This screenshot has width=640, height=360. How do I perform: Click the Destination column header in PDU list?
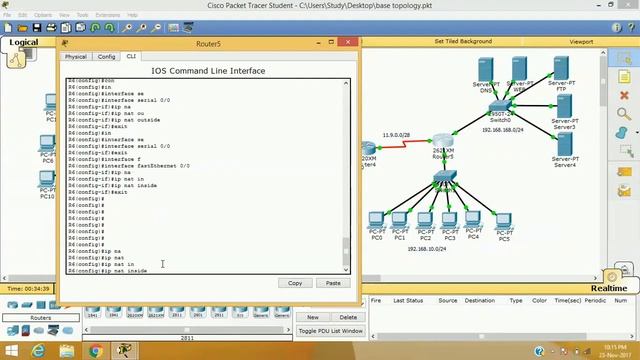pos(480,300)
